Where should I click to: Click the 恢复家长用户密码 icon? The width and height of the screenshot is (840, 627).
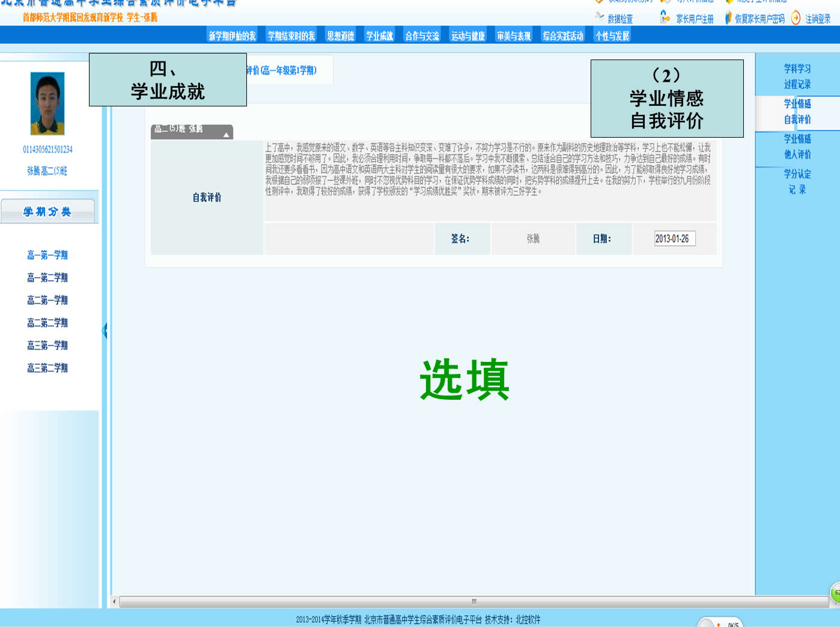coord(728,17)
